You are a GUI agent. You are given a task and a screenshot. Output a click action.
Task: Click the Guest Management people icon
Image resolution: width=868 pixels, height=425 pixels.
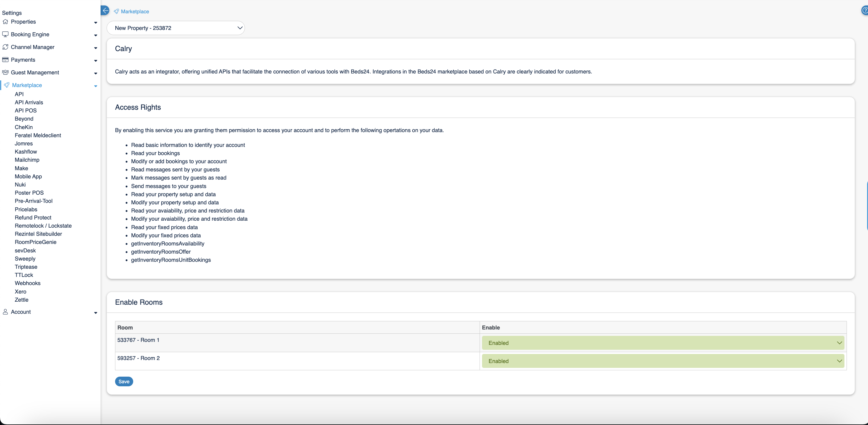click(5, 73)
